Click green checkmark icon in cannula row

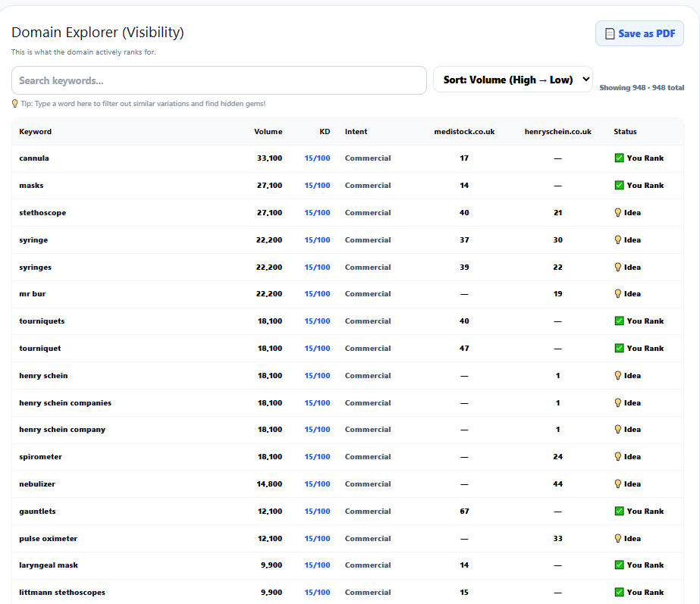[619, 158]
